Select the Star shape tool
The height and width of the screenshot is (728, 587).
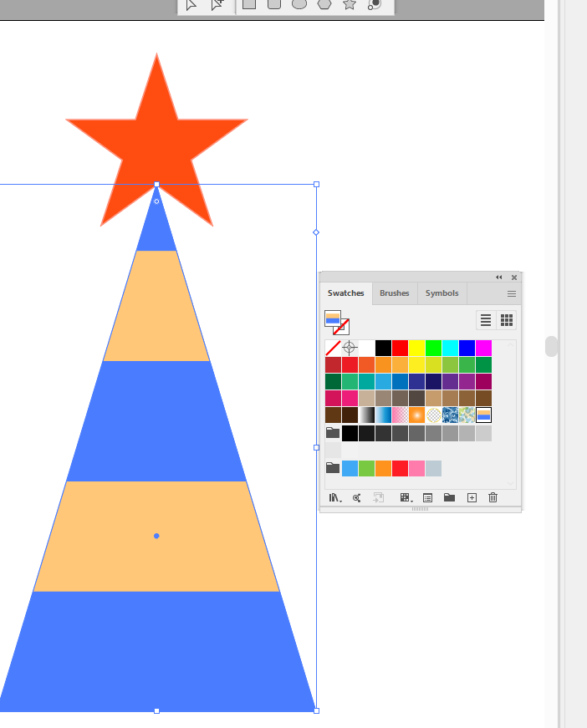tap(350, 4)
